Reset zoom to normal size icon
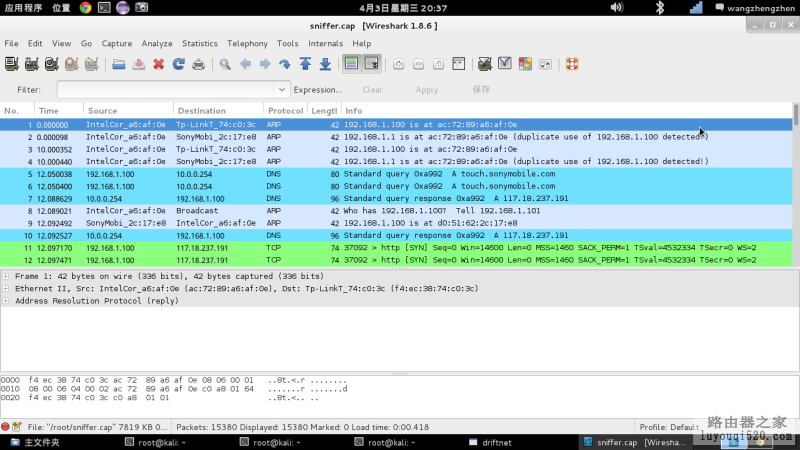Viewport: 800px width, 450px height. (x=438, y=64)
